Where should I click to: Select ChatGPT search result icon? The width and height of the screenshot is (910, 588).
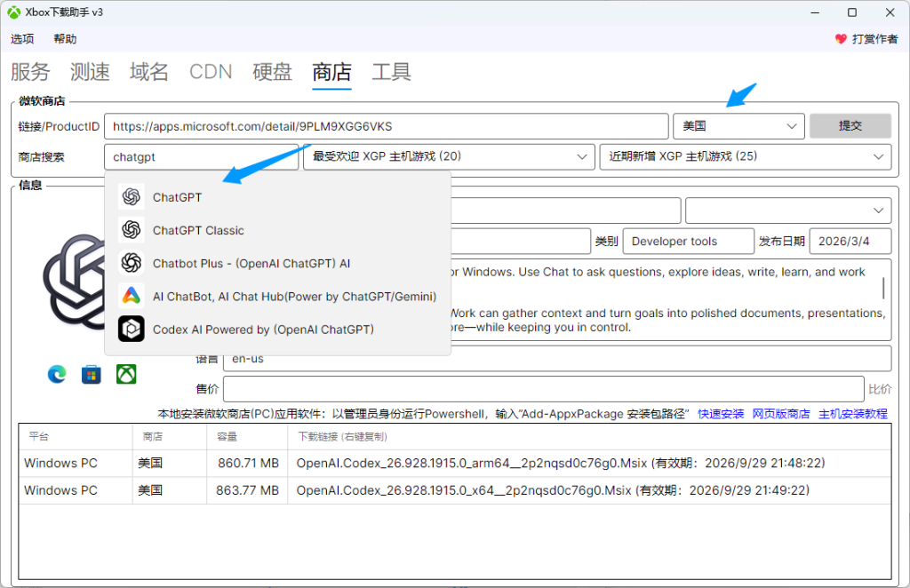132,197
